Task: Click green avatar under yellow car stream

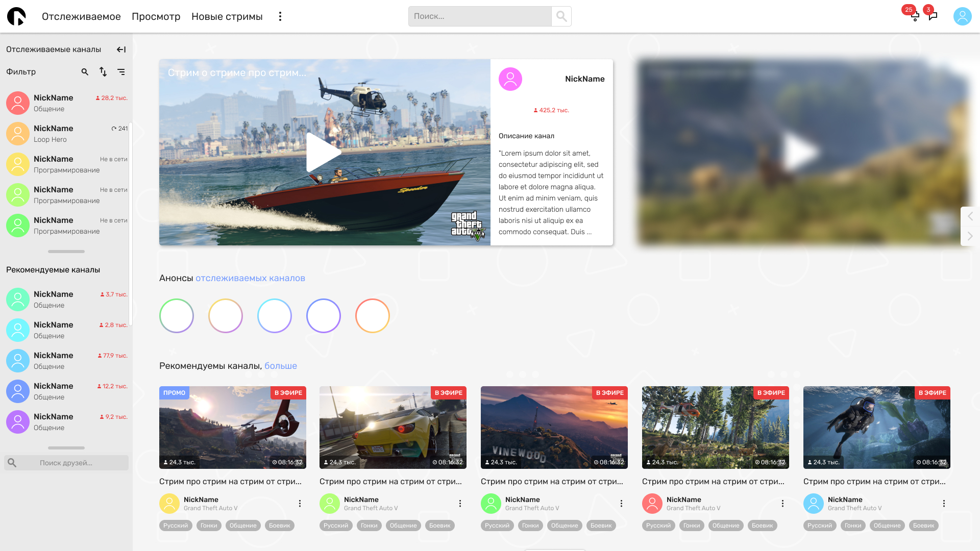Action: coord(330,504)
